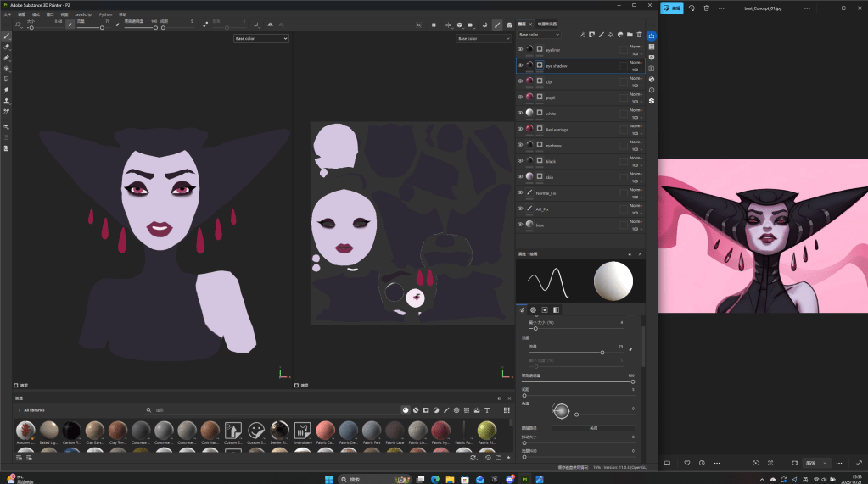Click the pause rendering icon in top toolbar
Viewport: 868px width, 484px height.
point(434,25)
